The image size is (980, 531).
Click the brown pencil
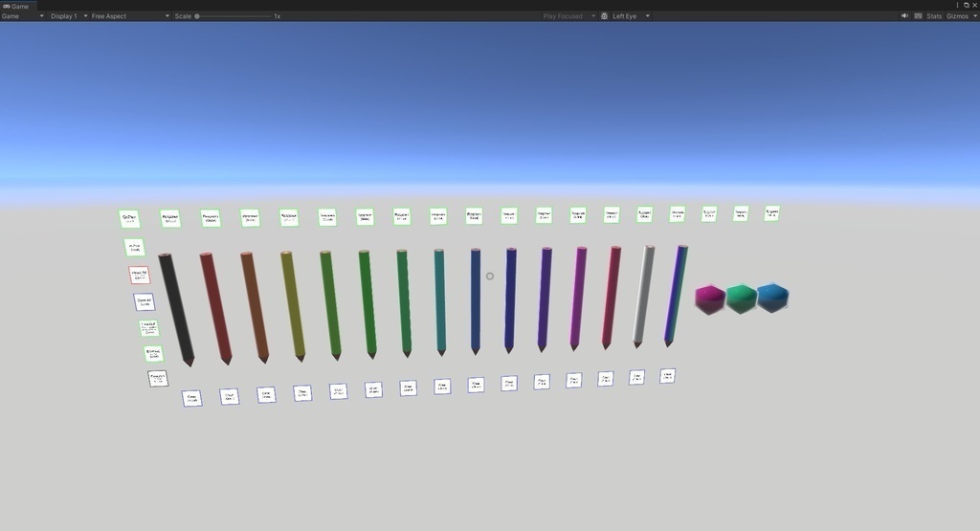pos(255,307)
